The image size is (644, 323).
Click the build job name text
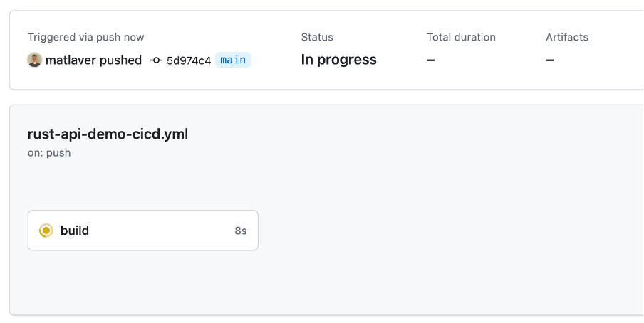click(75, 231)
